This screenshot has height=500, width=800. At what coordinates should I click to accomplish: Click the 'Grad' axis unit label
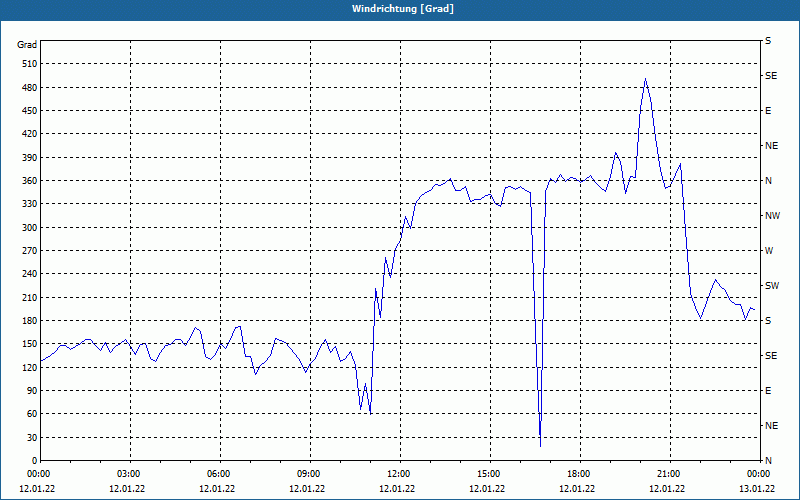[x=27, y=45]
